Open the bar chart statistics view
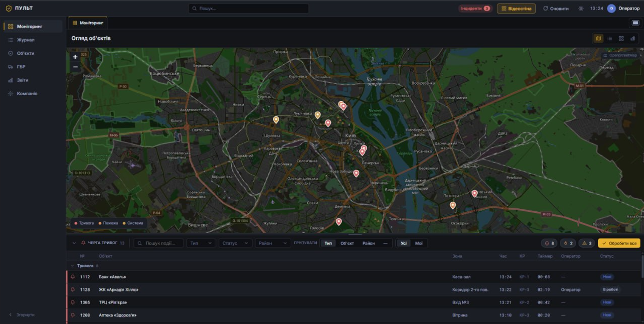This screenshot has height=324, width=644. pos(632,39)
